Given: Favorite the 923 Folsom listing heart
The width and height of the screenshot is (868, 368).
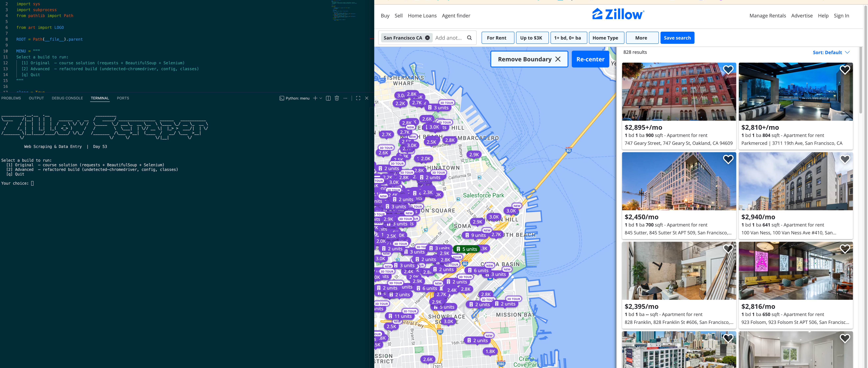Looking at the screenshot, I should (845, 249).
